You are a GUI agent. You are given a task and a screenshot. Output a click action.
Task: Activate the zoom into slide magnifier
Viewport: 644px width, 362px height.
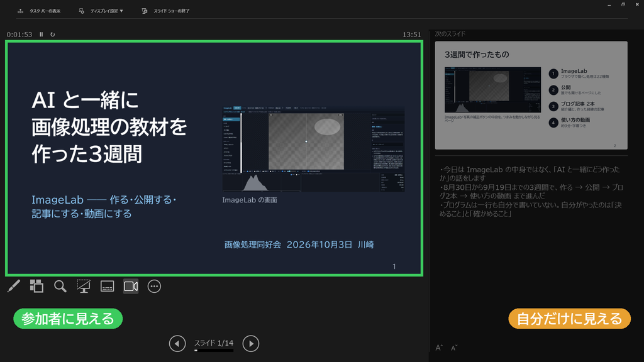pos(60,286)
